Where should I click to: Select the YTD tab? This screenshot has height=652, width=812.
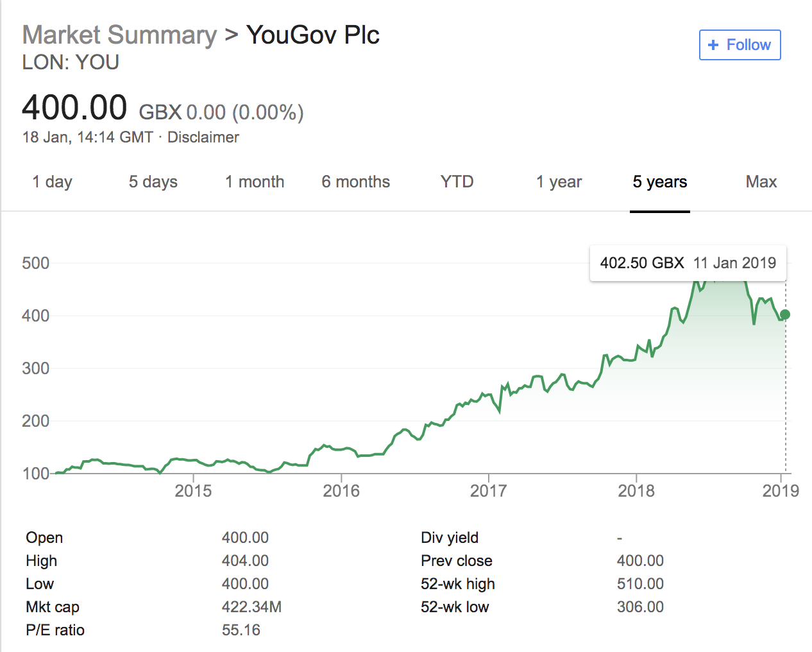[x=457, y=182]
